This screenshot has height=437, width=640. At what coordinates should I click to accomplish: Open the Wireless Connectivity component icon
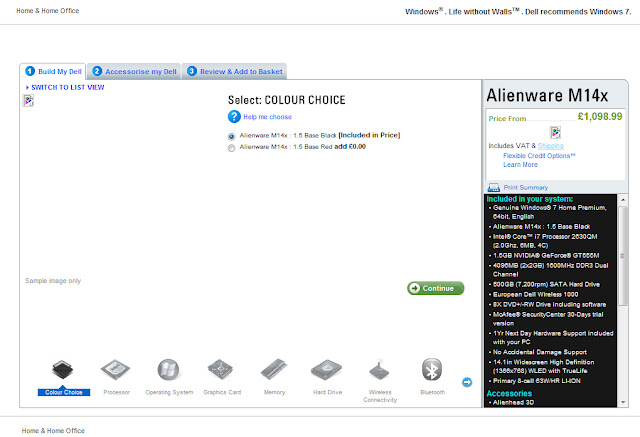(380, 370)
